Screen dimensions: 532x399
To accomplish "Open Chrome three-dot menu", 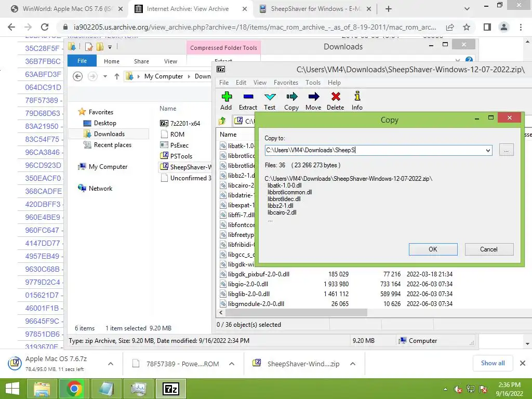I will [521, 27].
